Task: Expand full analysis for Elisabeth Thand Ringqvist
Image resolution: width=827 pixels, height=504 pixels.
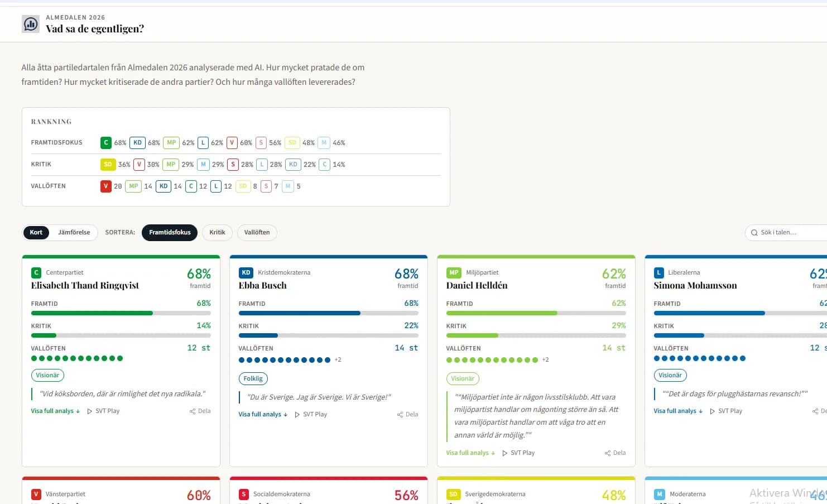Action: click(x=55, y=411)
